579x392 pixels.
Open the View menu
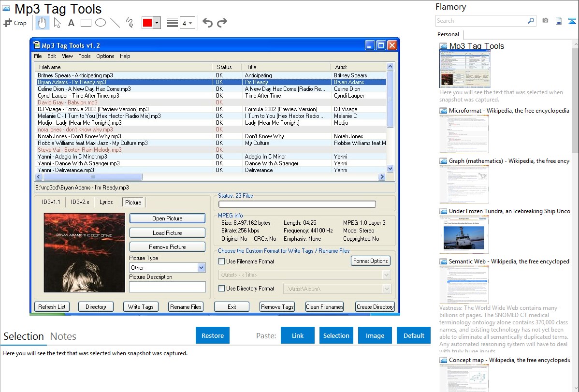click(x=67, y=56)
